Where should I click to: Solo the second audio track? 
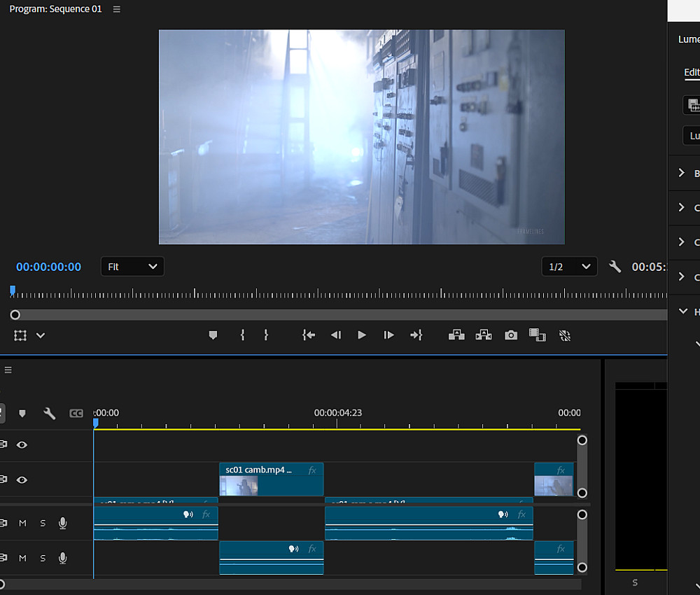[x=43, y=558]
